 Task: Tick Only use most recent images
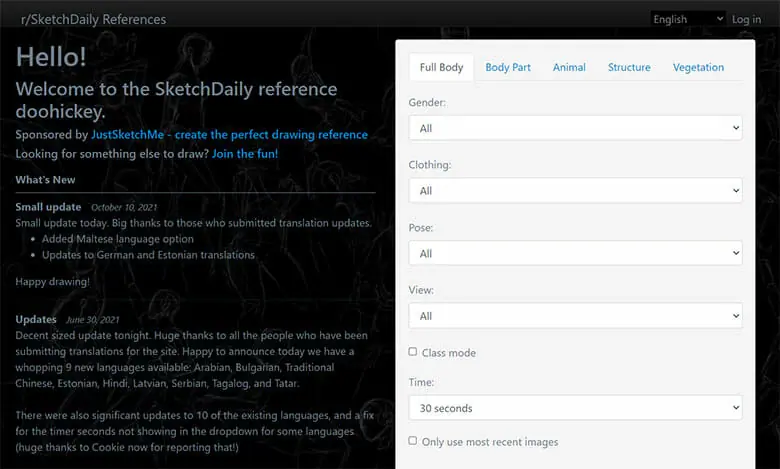[413, 441]
